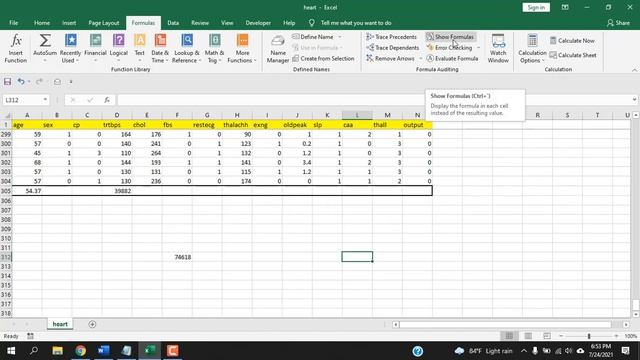This screenshot has width=640, height=360.
Task: Click Calculate Now
Action: click(x=572, y=40)
